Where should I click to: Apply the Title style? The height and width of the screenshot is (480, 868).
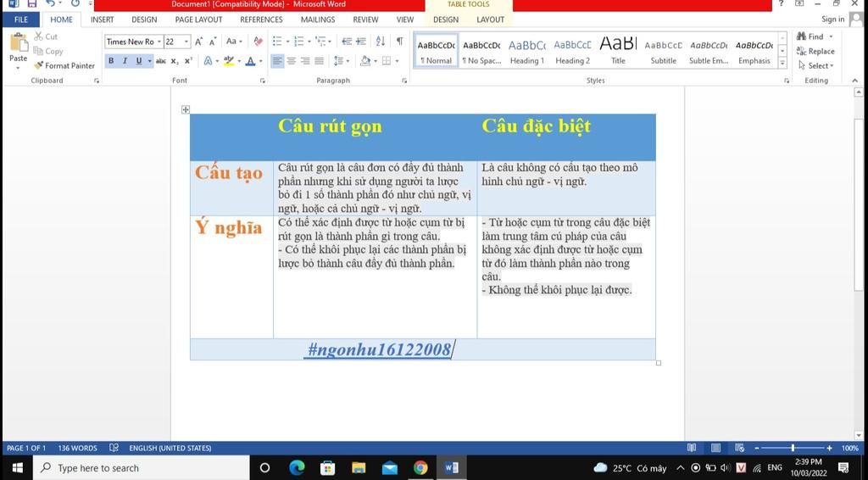click(618, 51)
